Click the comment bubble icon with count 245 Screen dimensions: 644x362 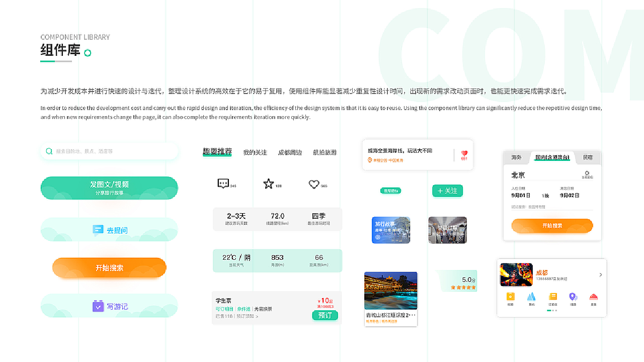[x=223, y=184]
